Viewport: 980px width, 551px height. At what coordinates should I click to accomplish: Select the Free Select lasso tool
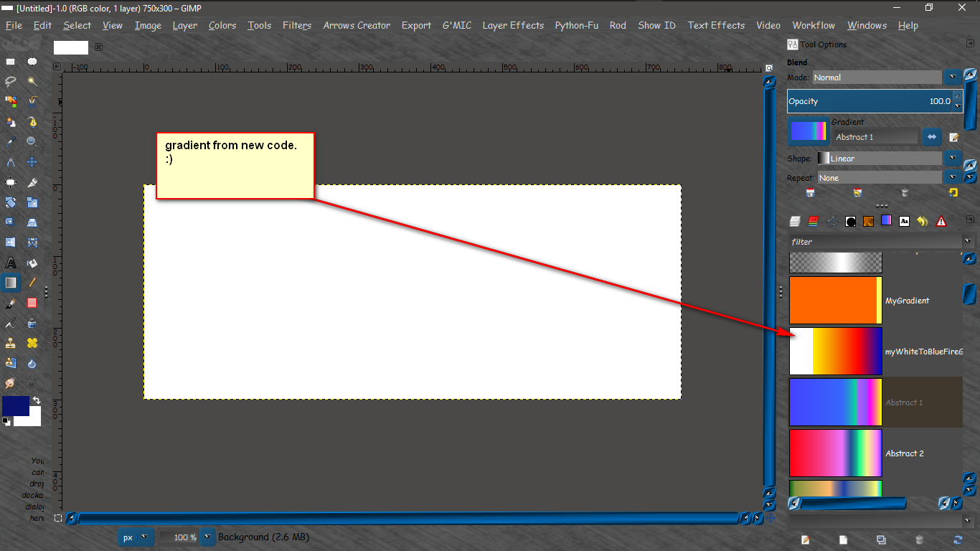click(x=11, y=82)
